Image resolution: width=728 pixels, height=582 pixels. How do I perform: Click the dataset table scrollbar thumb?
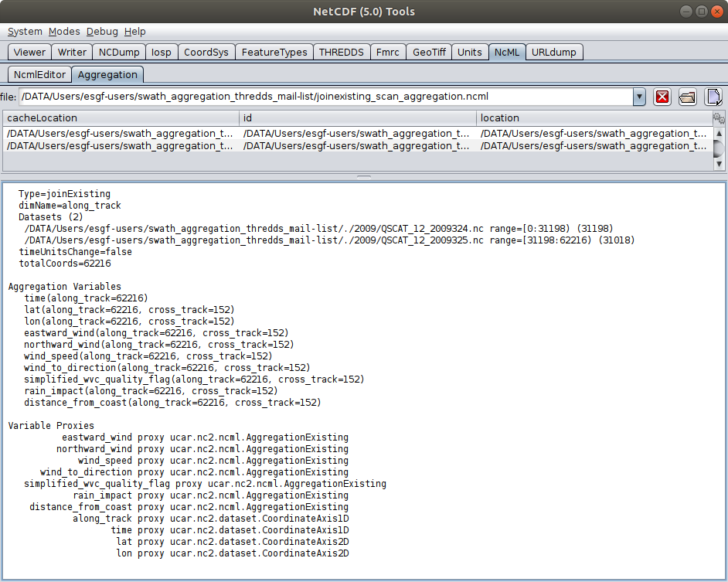719,148
